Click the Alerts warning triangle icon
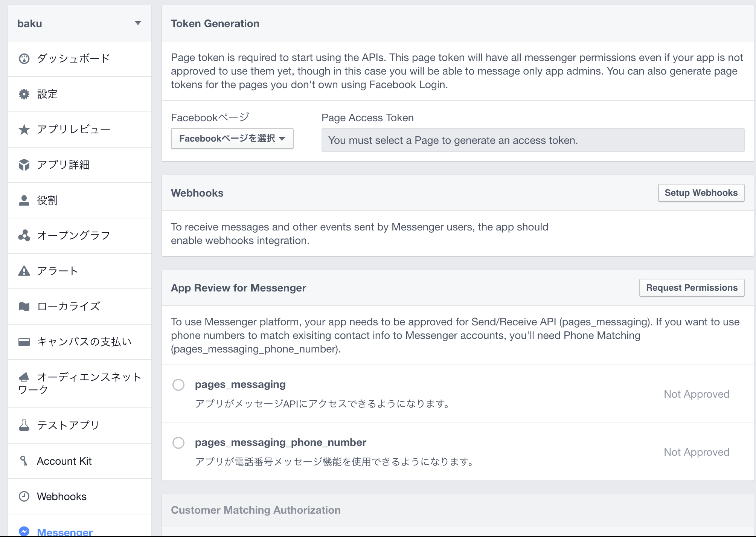Screen dimensions: 756x537 click(24, 271)
